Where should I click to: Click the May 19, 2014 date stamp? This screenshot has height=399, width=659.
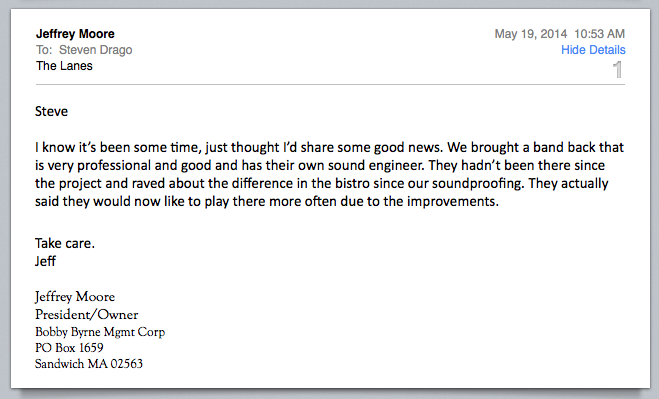coord(531,34)
